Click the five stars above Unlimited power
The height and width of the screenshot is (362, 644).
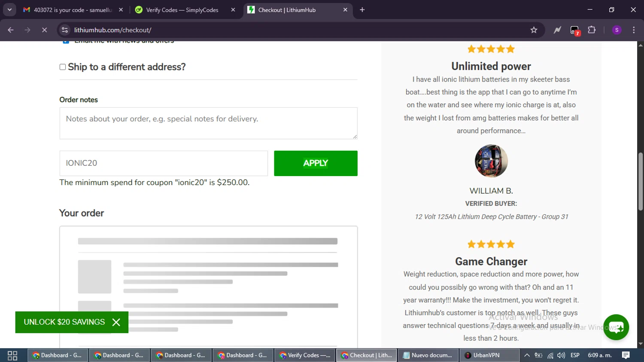coord(491,49)
